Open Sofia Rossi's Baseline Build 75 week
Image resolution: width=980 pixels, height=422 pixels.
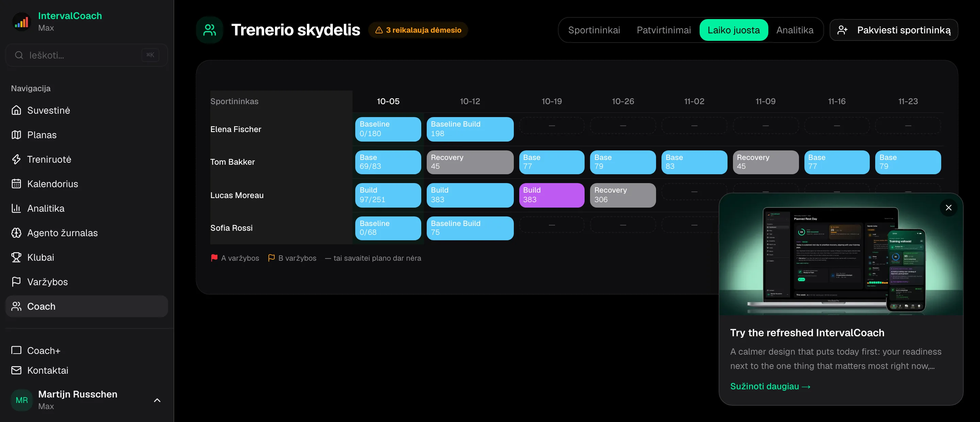click(470, 228)
